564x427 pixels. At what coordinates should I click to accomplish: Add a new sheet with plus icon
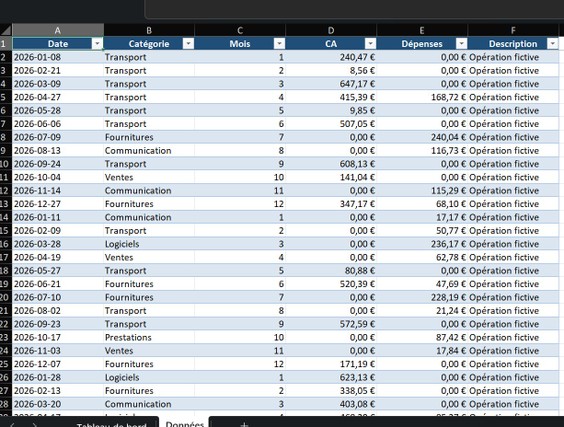pyautogui.click(x=244, y=424)
